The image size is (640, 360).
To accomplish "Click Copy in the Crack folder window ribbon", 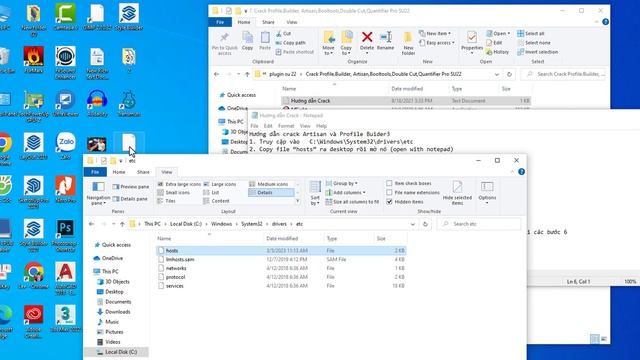I will tap(247, 41).
